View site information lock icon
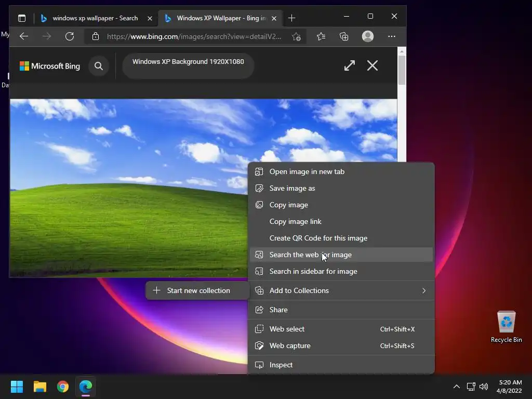This screenshot has height=399, width=532. 96,36
